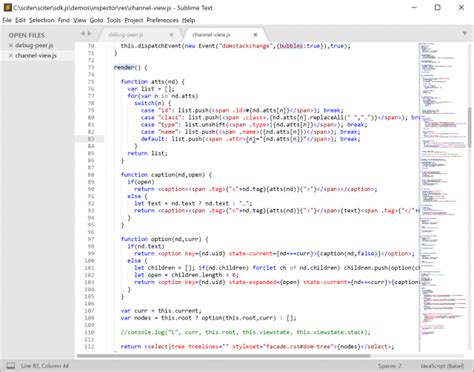Click the horizontal scrollbar thumb
This screenshot has height=372, width=474.
pos(224,356)
